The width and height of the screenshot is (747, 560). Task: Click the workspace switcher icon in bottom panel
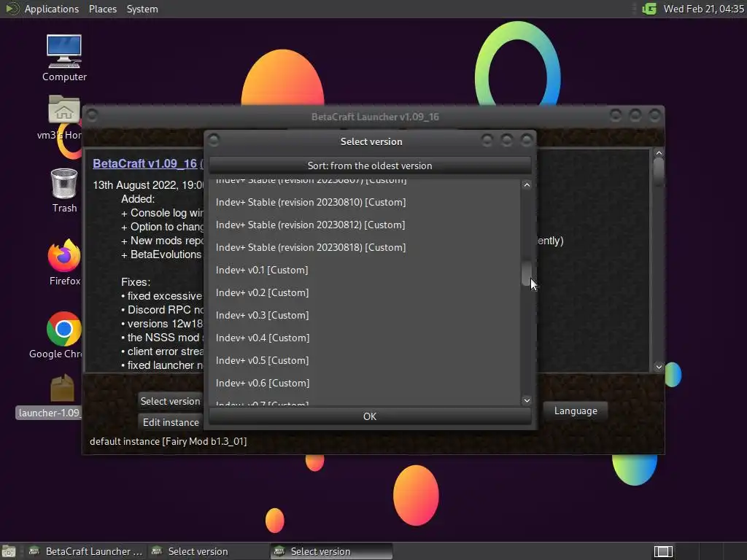(663, 551)
